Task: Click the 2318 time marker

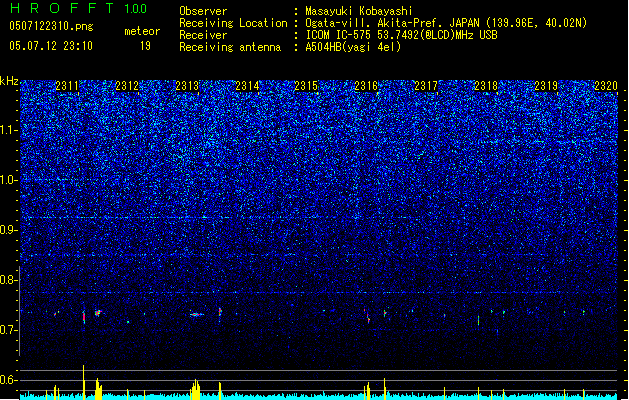Action: point(486,85)
